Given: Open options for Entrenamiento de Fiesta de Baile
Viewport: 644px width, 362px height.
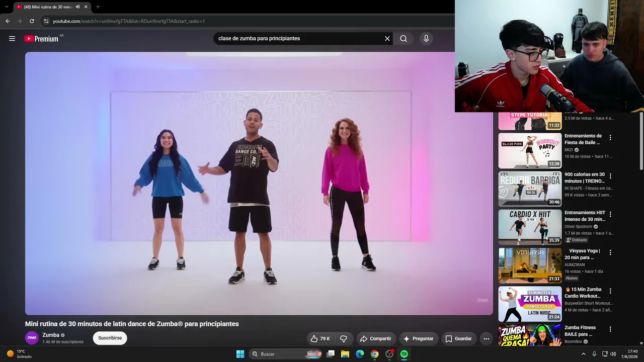Looking at the screenshot, I should (x=610, y=137).
